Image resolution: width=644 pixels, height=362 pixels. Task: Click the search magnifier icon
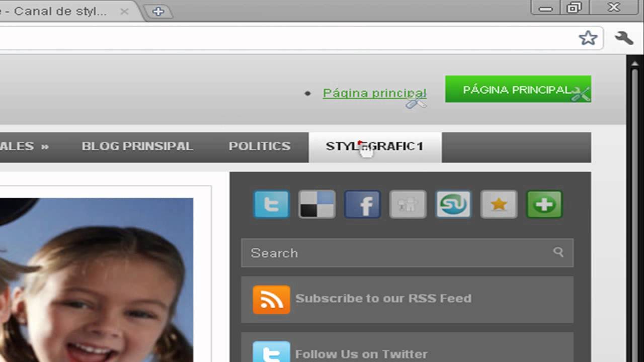click(x=558, y=252)
